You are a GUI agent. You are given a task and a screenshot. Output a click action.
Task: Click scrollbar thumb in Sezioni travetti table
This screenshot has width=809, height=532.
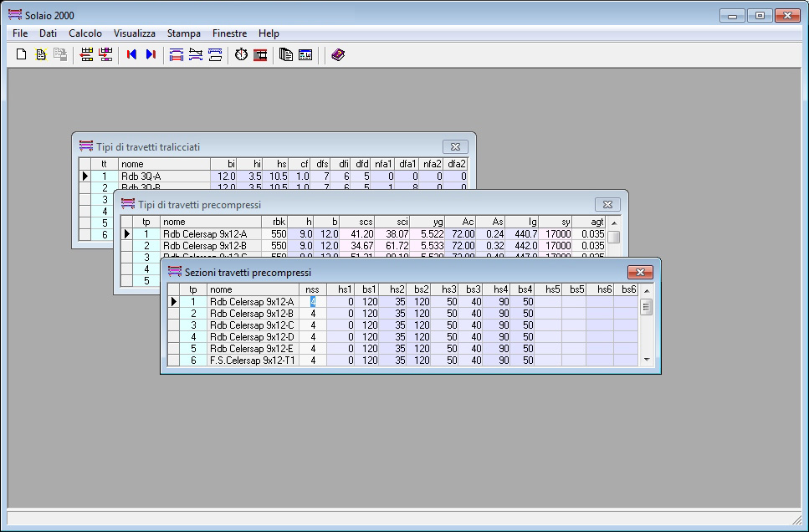pos(647,307)
